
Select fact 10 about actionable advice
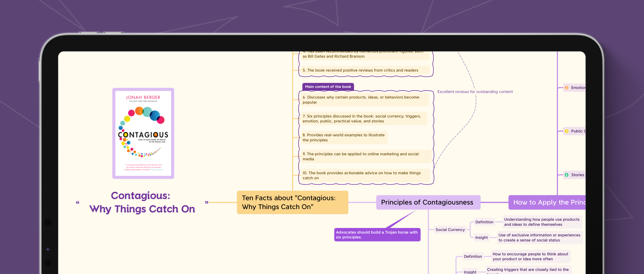tap(362, 175)
